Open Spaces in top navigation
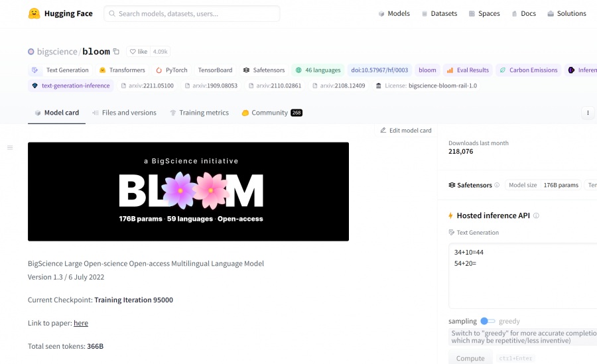 point(484,14)
